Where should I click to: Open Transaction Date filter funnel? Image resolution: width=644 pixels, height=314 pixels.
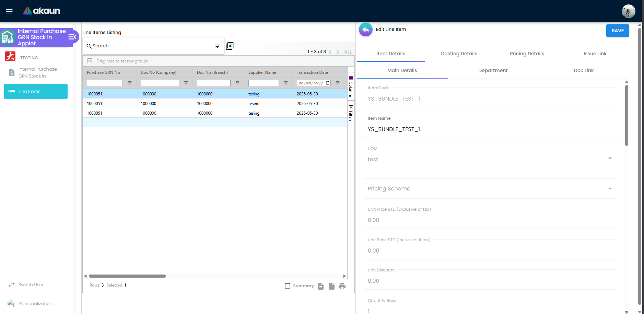pyautogui.click(x=338, y=83)
